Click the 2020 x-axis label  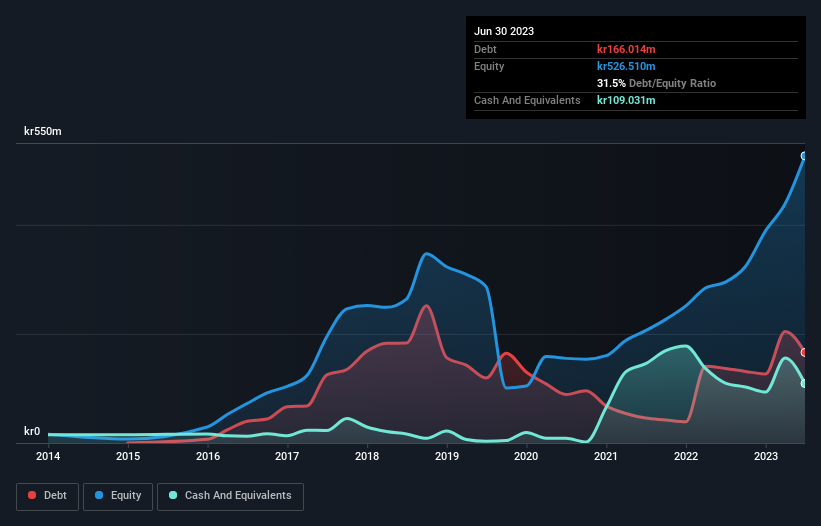point(526,456)
